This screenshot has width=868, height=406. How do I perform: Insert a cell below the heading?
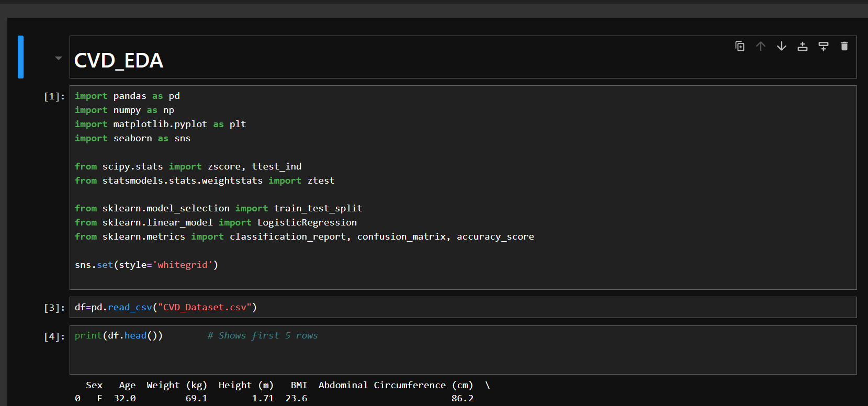pos(823,47)
